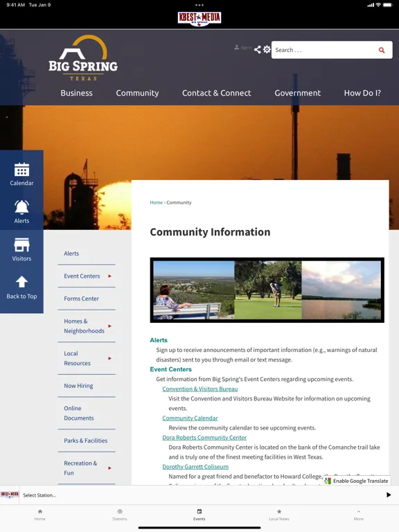Open the share icon near search
The width and height of the screenshot is (399, 532).
point(258,50)
